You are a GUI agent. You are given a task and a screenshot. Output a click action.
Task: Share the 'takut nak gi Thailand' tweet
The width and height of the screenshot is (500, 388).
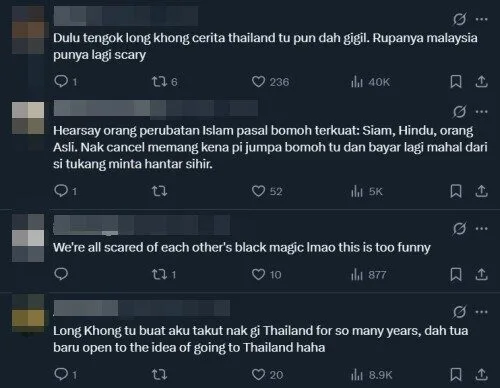tap(481, 374)
